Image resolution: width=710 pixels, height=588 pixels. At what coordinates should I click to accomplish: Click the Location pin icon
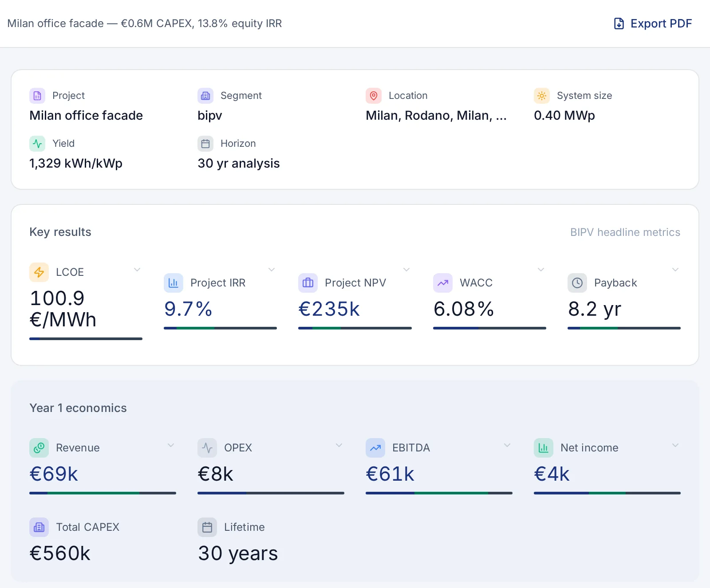click(374, 95)
